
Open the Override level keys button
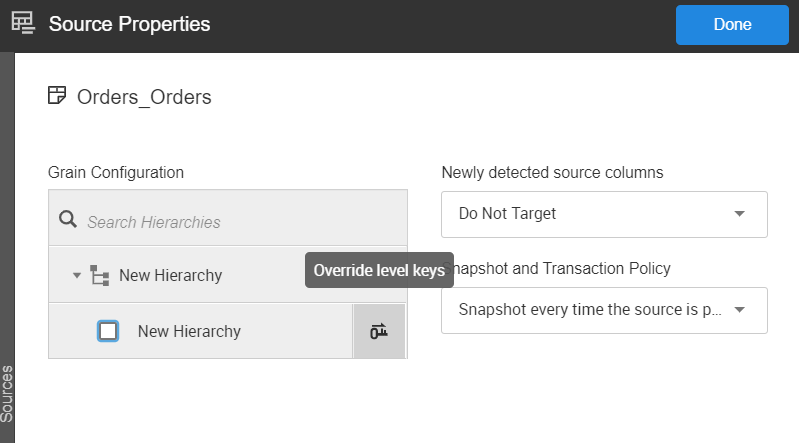(379, 331)
